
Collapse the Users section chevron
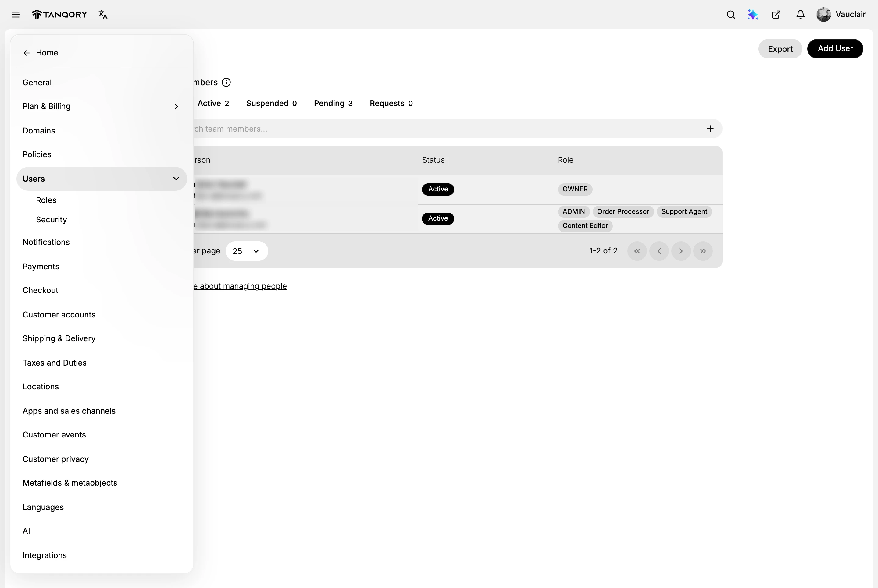coord(176,179)
